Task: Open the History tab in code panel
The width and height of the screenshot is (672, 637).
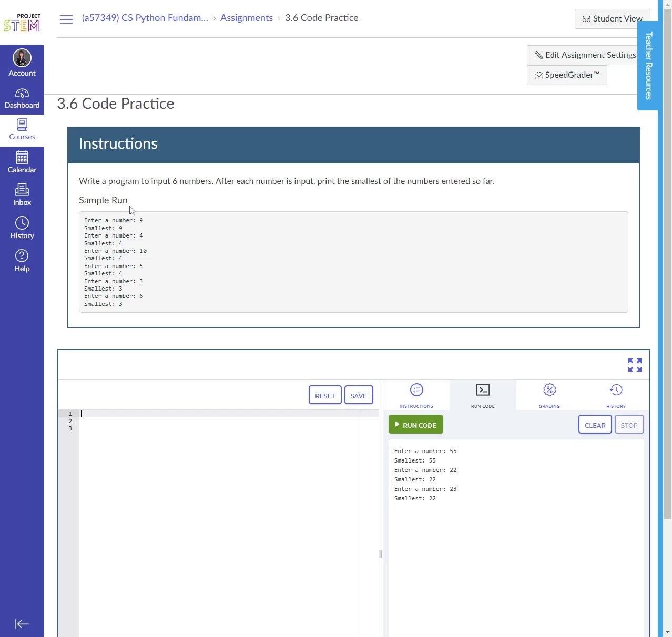Action: pyautogui.click(x=616, y=395)
